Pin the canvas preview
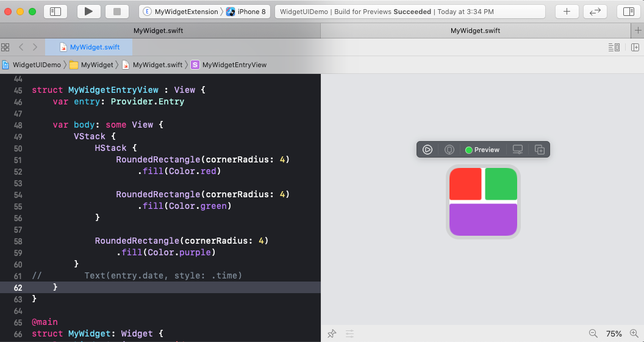The height and width of the screenshot is (342, 644). click(x=331, y=333)
